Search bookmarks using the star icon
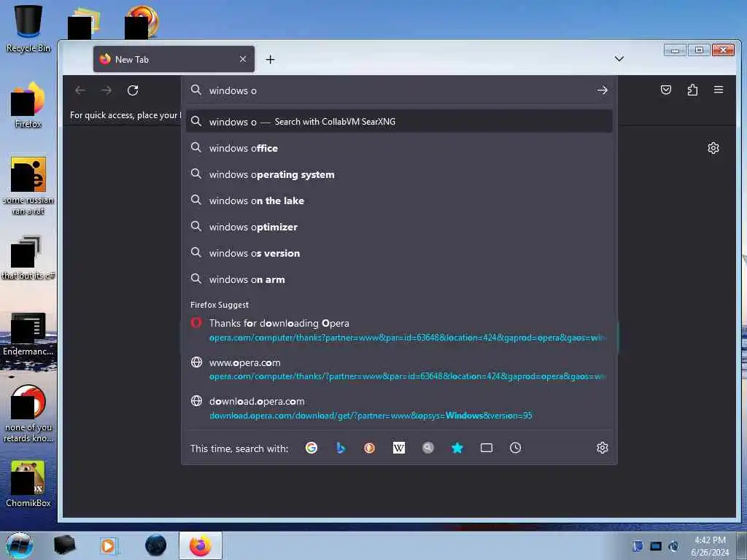This screenshot has width=747, height=560. point(457,448)
